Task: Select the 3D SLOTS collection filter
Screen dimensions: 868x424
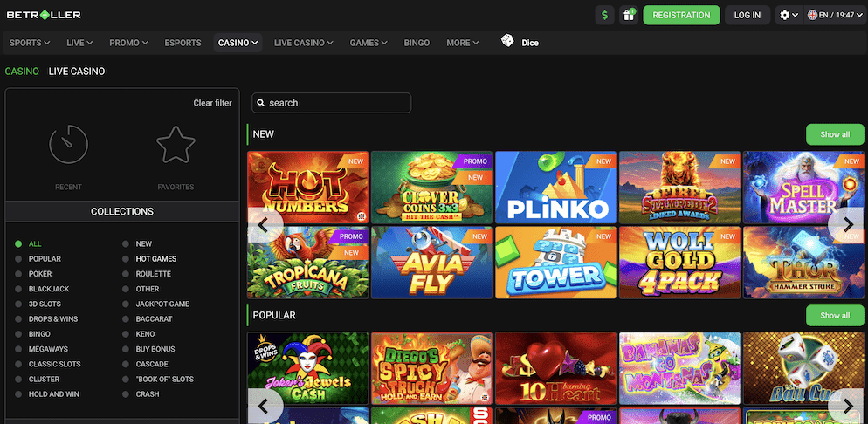Action: pos(38,304)
